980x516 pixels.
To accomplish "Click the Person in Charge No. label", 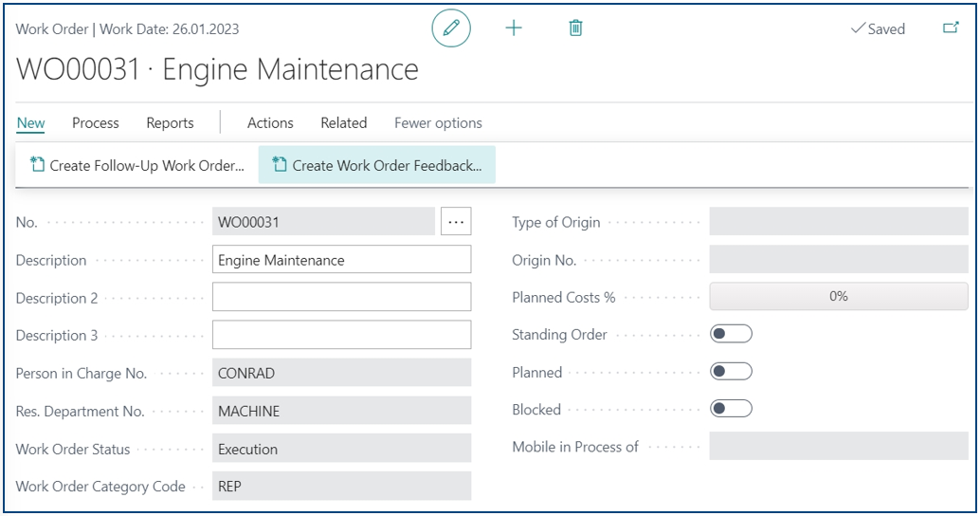I will 82,374.
